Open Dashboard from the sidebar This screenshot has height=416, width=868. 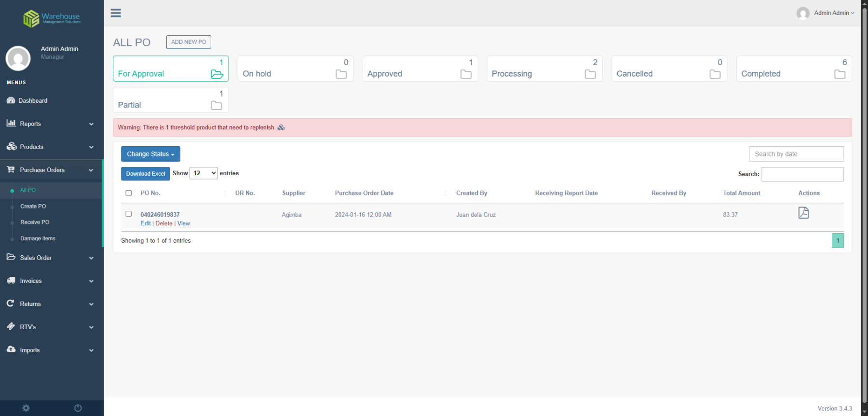[33, 101]
